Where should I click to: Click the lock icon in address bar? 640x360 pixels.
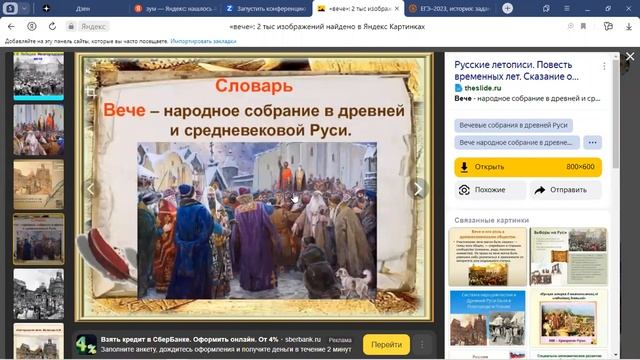click(x=71, y=27)
